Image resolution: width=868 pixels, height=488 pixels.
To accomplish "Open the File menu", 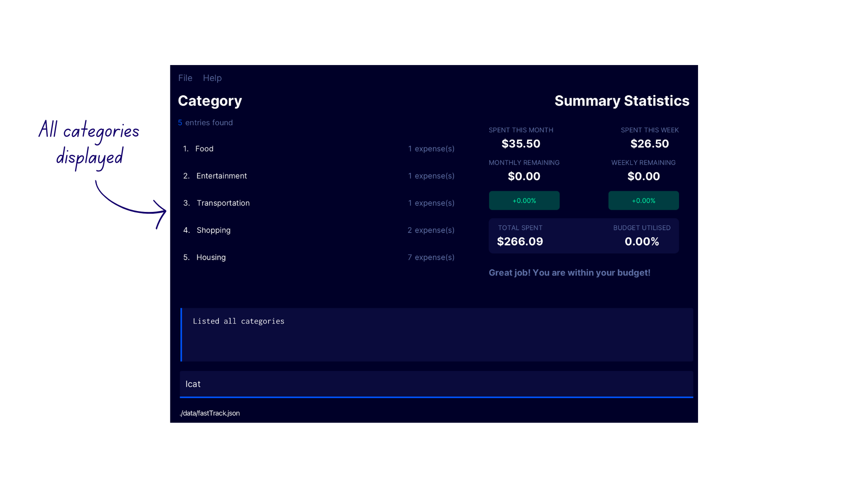I will (185, 78).
